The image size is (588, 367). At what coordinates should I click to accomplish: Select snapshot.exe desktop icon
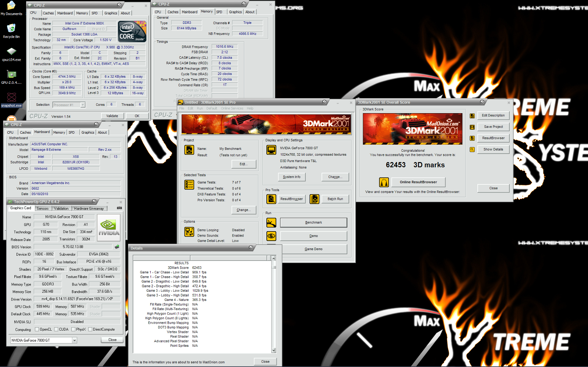[x=11, y=100]
